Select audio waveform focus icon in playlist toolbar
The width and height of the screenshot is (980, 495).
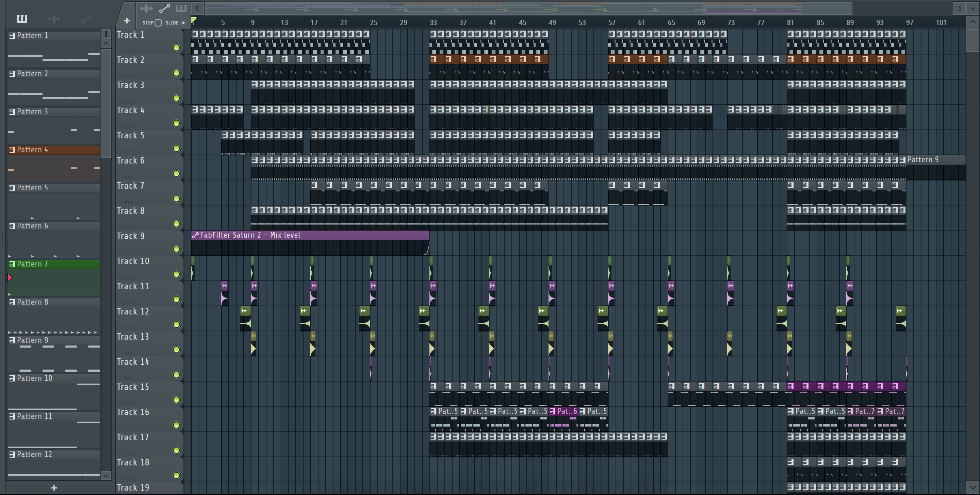point(146,8)
